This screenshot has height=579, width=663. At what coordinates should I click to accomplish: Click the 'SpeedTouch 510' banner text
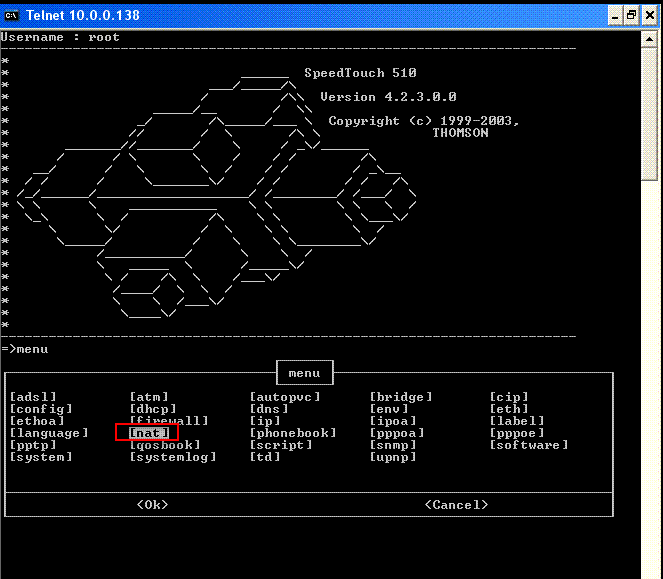tap(361, 73)
